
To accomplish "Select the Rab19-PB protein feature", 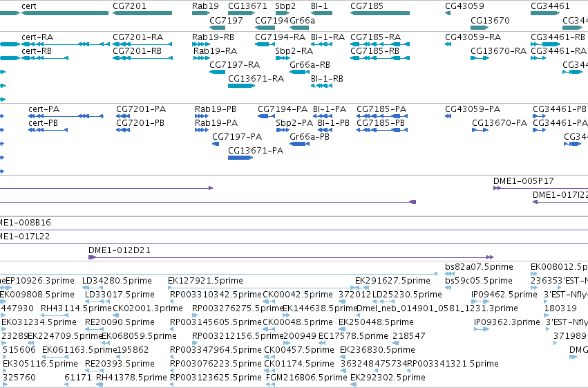I will 202,116.
